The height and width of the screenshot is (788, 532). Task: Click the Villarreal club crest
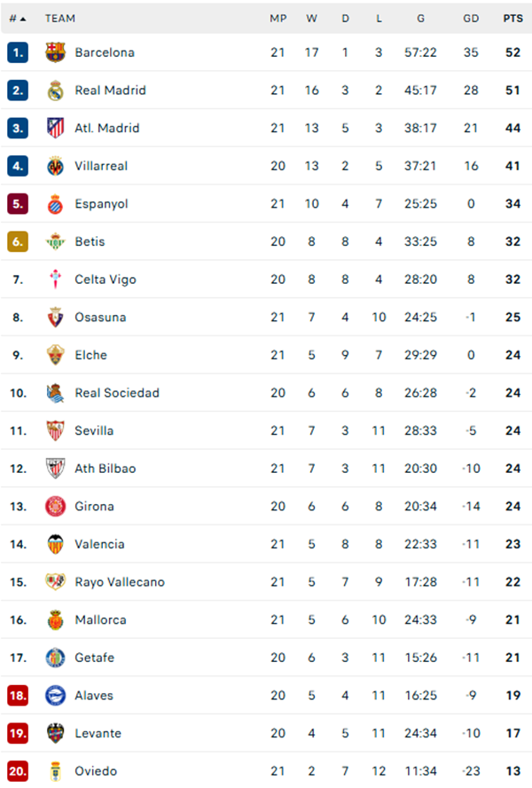tap(55, 166)
